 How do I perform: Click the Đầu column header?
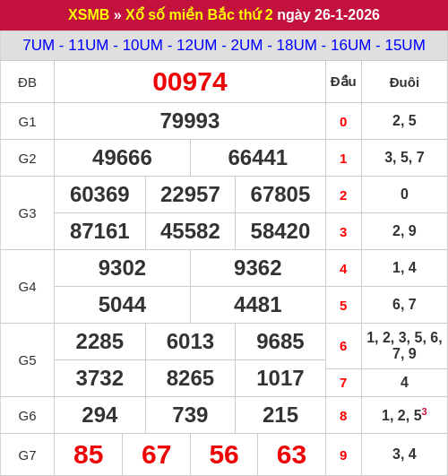(x=343, y=82)
